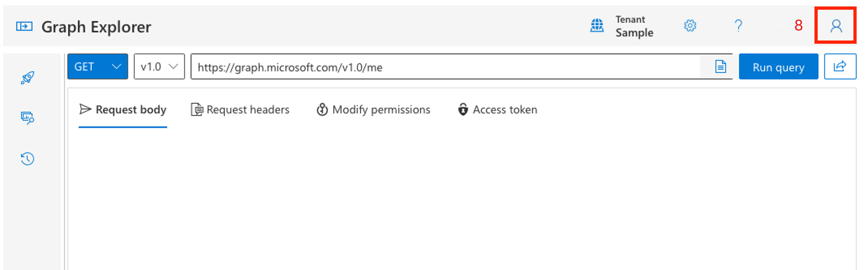Screen dimensions: 868x270
Task: Open the help question mark icon
Action: pyautogui.click(x=739, y=25)
